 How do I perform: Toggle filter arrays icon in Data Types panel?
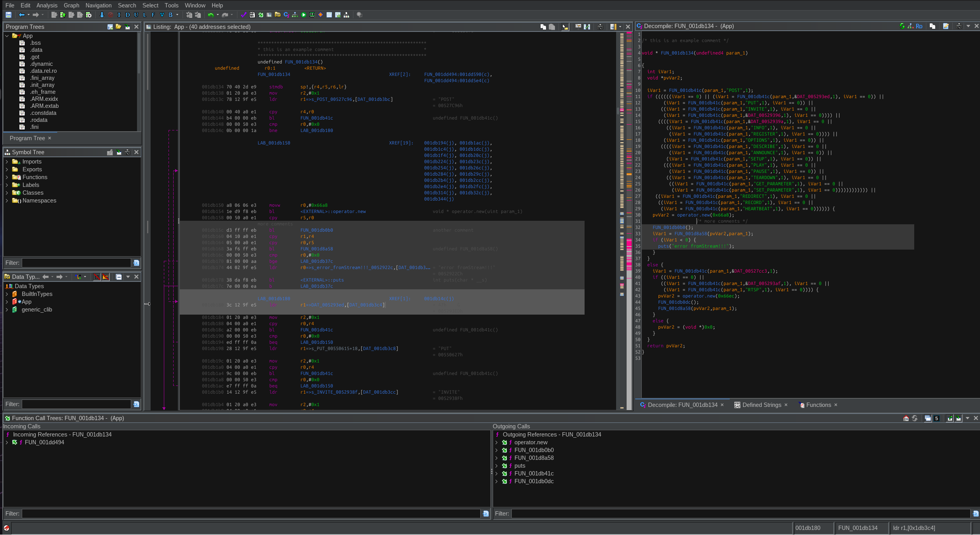pyautogui.click(x=97, y=277)
